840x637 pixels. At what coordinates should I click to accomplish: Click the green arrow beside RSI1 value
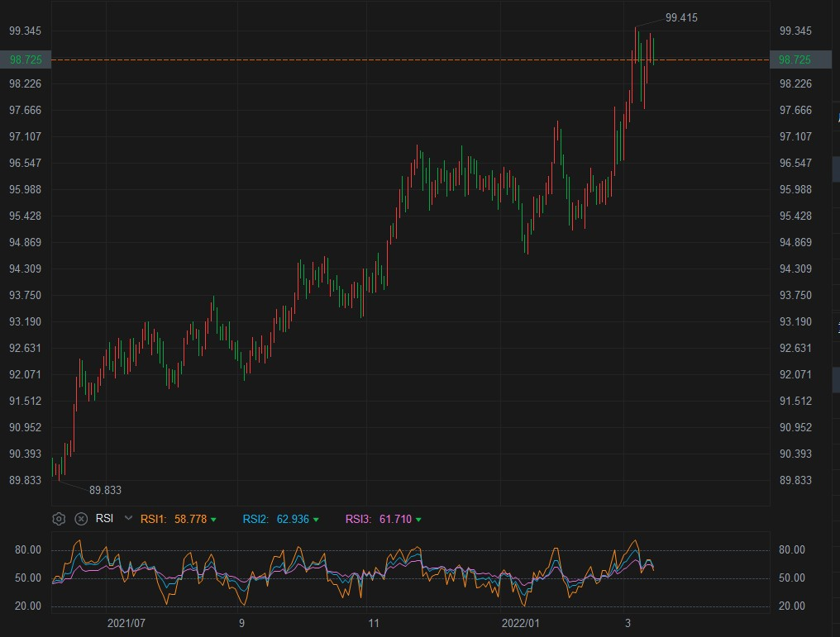(x=214, y=520)
